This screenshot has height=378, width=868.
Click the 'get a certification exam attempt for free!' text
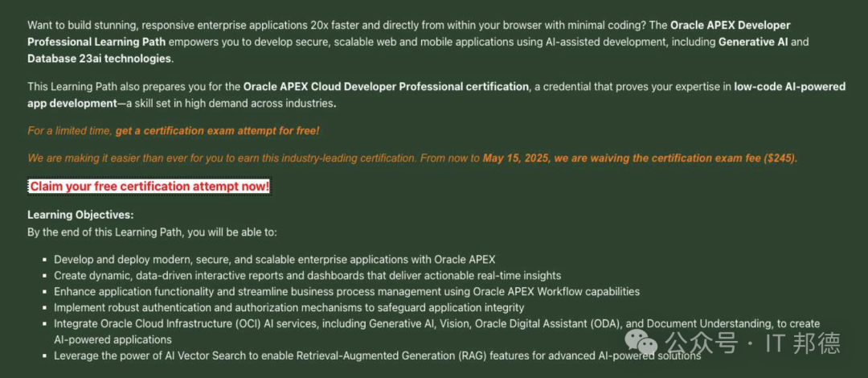pos(218,131)
